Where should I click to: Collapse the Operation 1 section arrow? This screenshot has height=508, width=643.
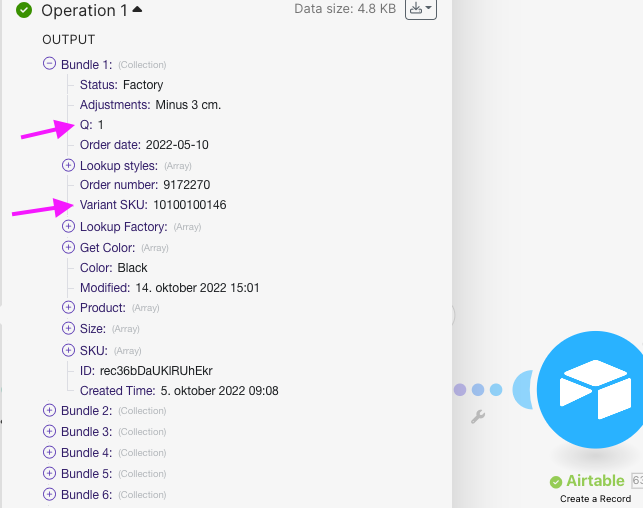[137, 9]
